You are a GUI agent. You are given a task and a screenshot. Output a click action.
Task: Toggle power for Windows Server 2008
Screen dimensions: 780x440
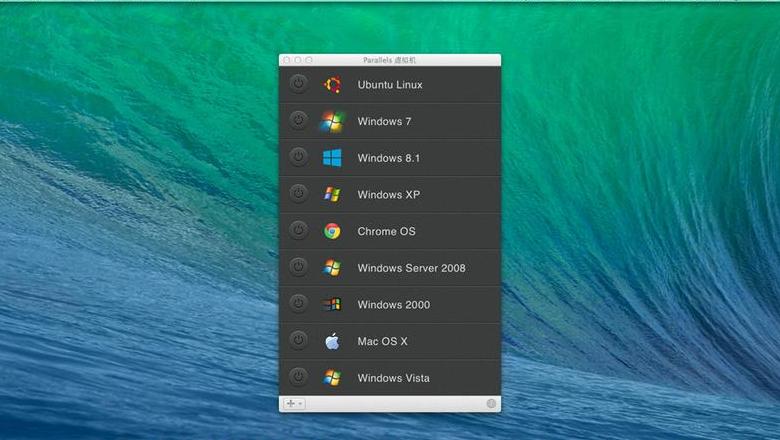(x=298, y=267)
